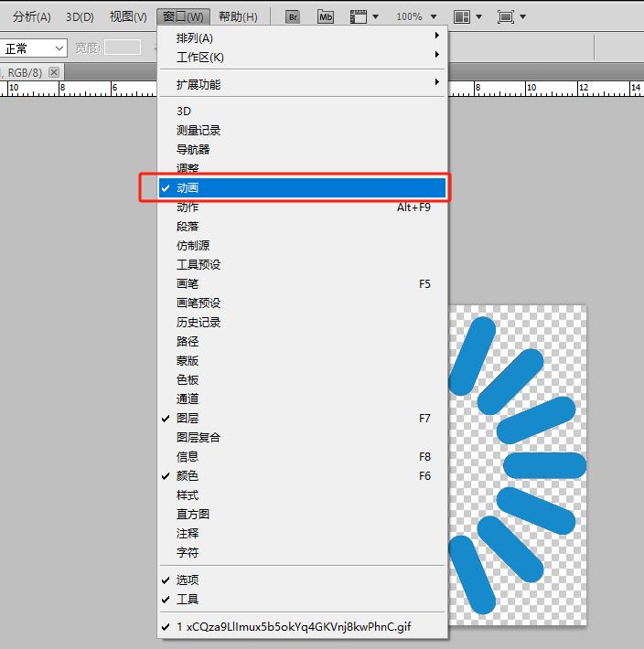Viewport: 644px width, 649px height.
Task: Show the 路径 panel
Action: pos(302,341)
